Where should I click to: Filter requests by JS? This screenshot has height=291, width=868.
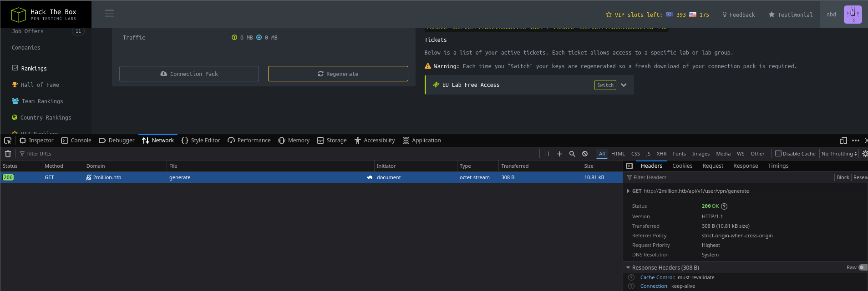[648, 154]
